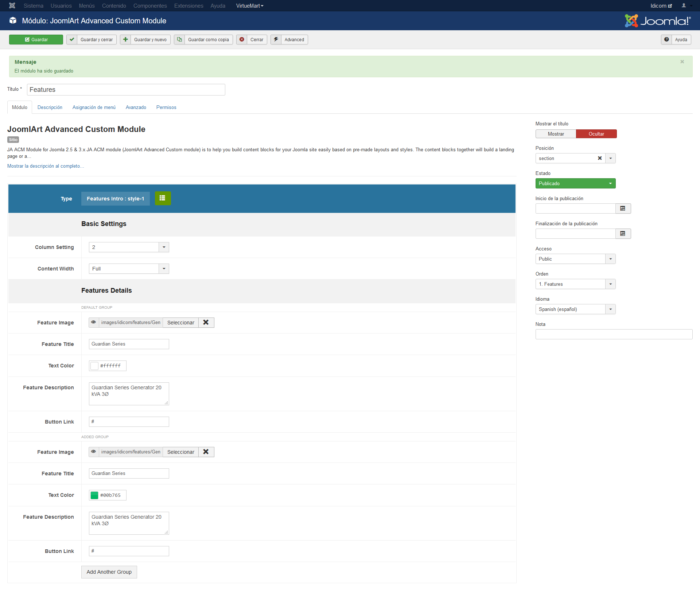700x608 pixels.
Task: Preview first Feature Image with eye icon
Action: 94,322
